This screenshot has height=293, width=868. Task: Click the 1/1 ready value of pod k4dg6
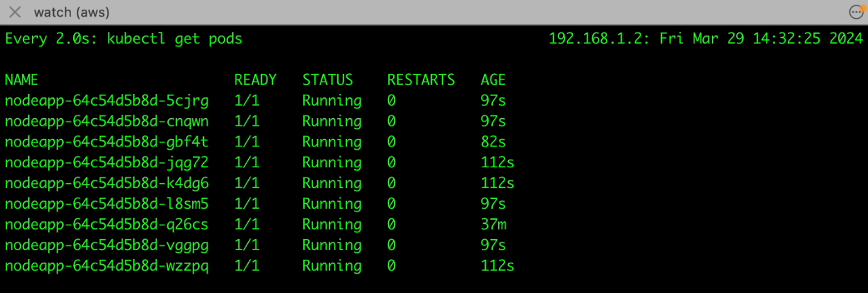[x=247, y=184]
